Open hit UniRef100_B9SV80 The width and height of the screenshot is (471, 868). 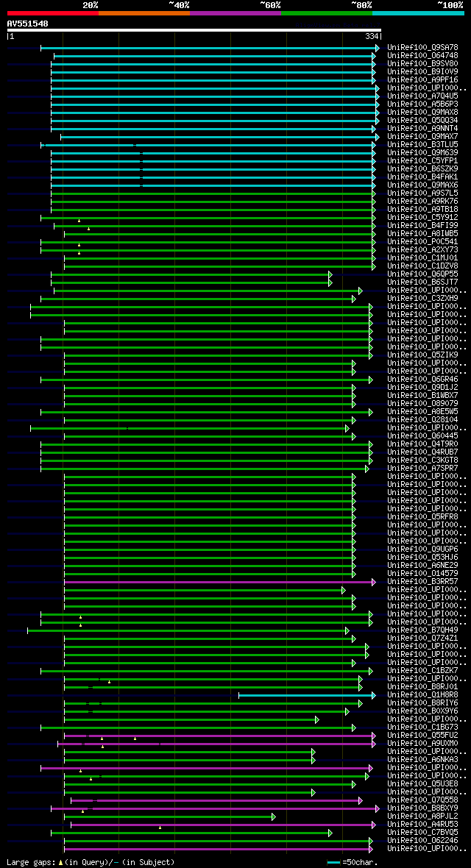point(422,64)
